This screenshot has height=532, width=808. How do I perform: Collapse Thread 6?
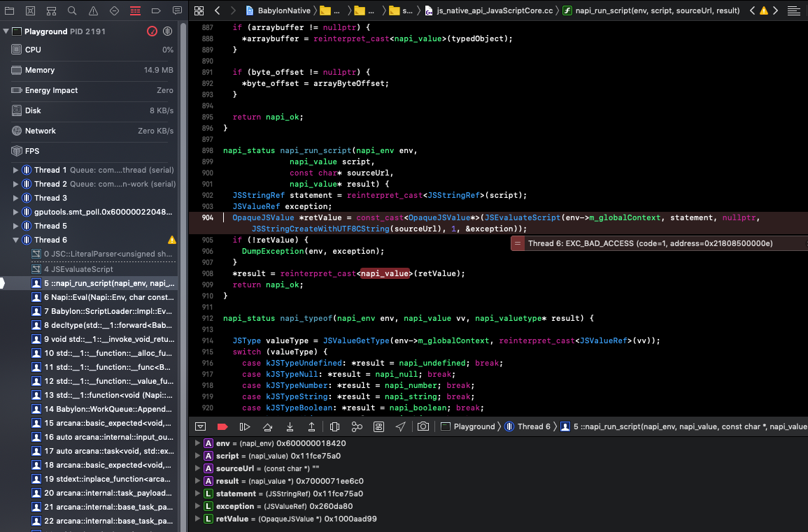pos(15,240)
